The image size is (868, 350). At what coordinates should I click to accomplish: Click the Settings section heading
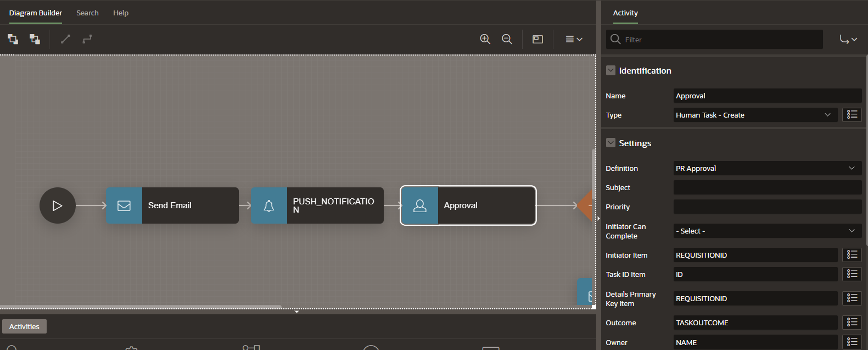pyautogui.click(x=635, y=143)
